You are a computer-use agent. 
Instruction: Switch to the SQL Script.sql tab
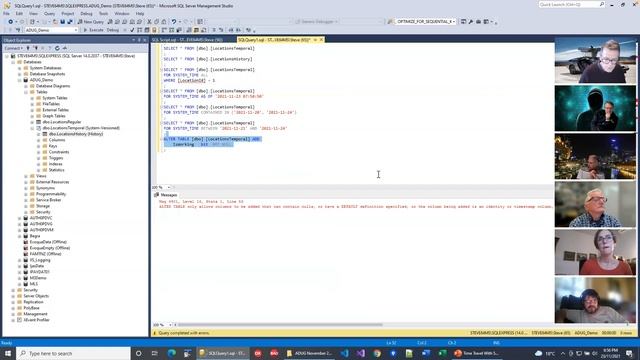pos(187,40)
